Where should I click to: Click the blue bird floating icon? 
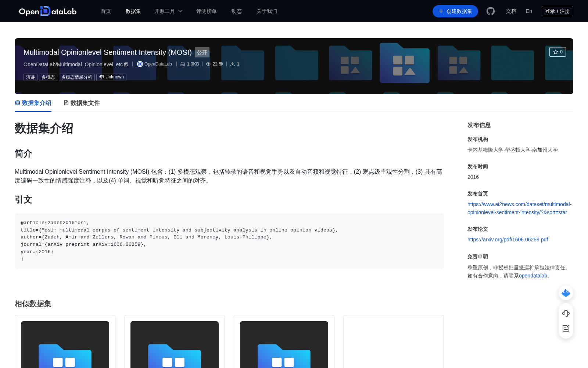[x=566, y=293]
